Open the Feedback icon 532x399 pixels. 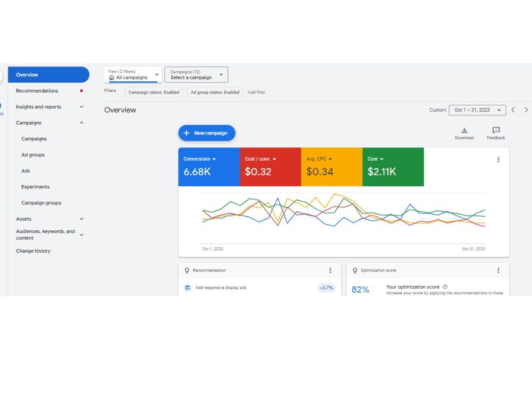click(496, 130)
